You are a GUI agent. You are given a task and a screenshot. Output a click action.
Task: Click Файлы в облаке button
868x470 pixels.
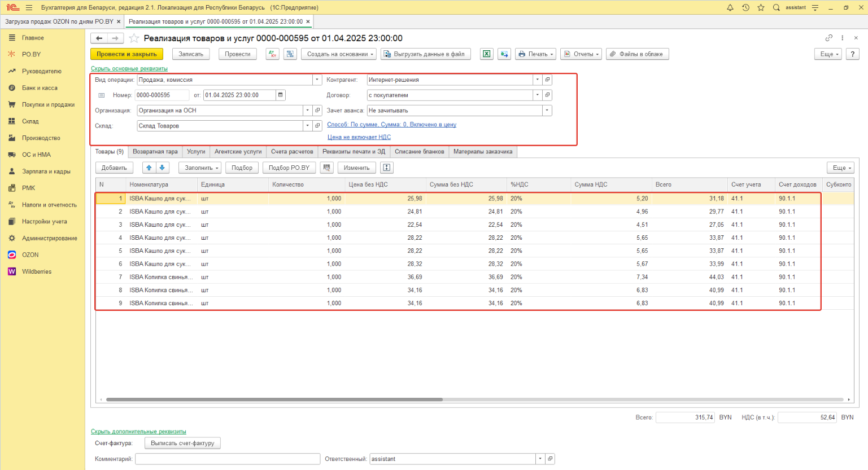[x=638, y=54]
